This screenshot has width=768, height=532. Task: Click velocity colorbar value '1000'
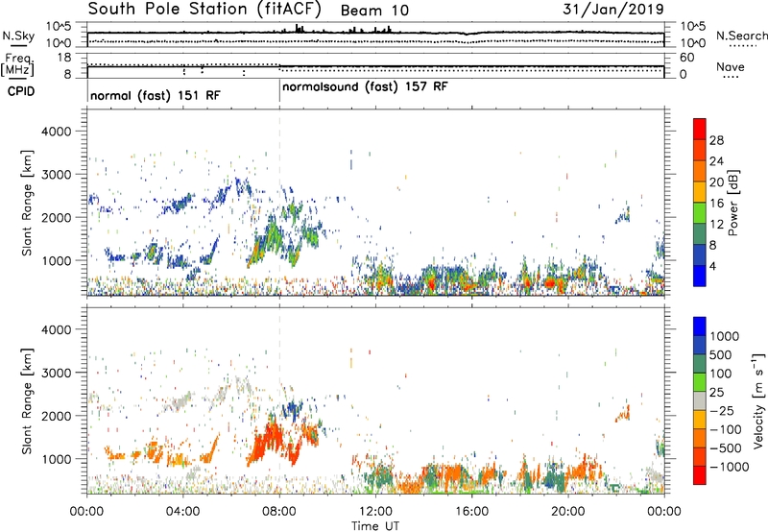tap(725, 336)
